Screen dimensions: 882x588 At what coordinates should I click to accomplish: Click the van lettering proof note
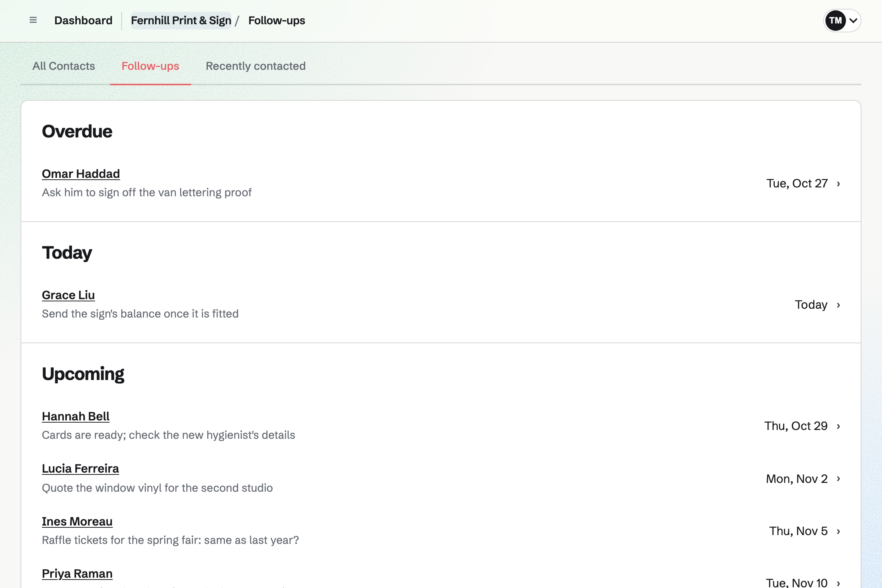[147, 192]
